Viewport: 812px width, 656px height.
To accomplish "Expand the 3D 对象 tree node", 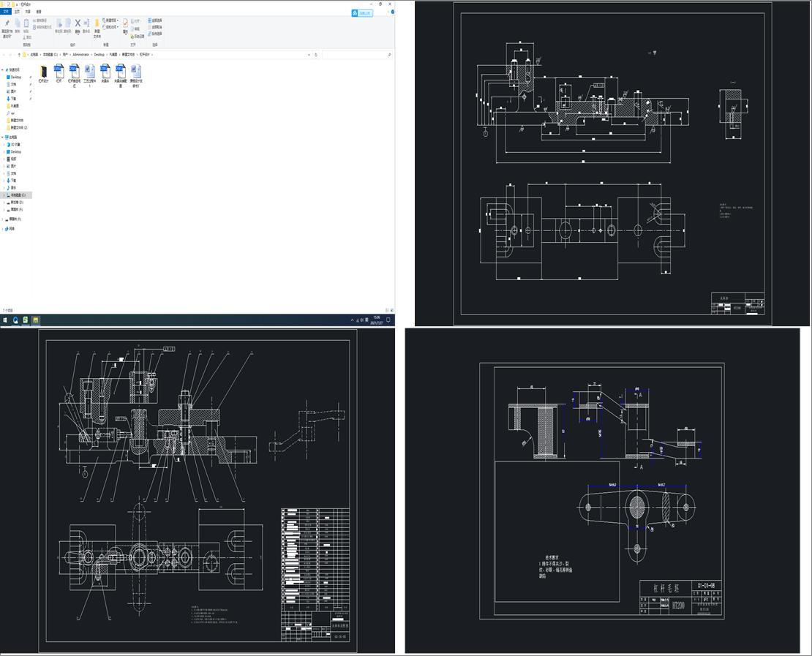I will point(4,145).
